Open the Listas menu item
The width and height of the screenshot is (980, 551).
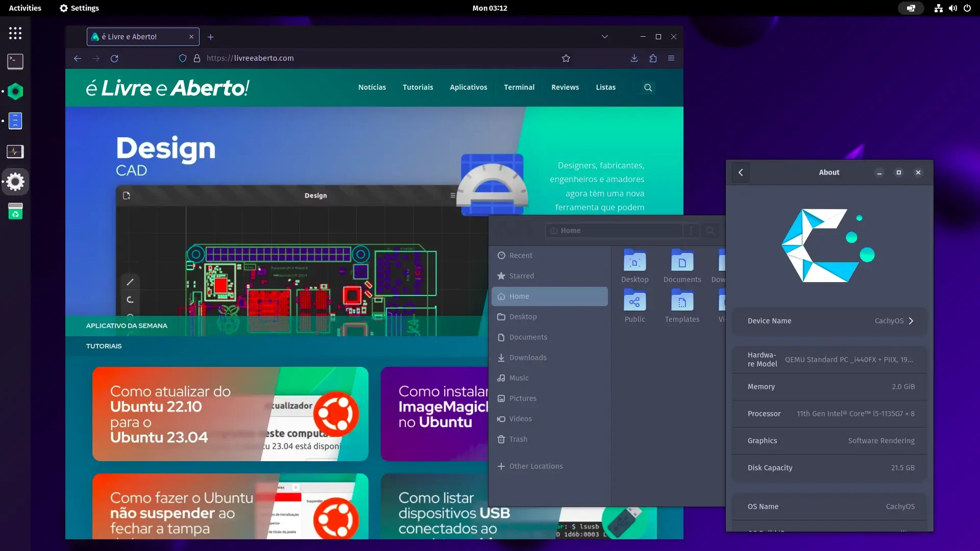pyautogui.click(x=606, y=87)
